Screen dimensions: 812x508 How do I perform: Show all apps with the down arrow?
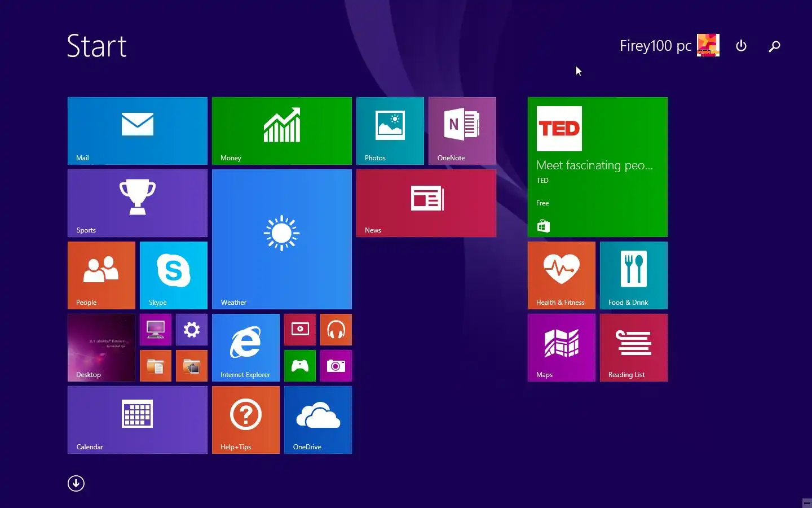coord(76,484)
